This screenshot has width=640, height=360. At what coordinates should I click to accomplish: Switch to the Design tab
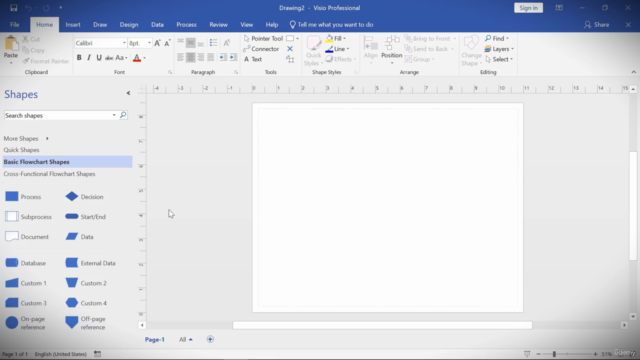[129, 24]
